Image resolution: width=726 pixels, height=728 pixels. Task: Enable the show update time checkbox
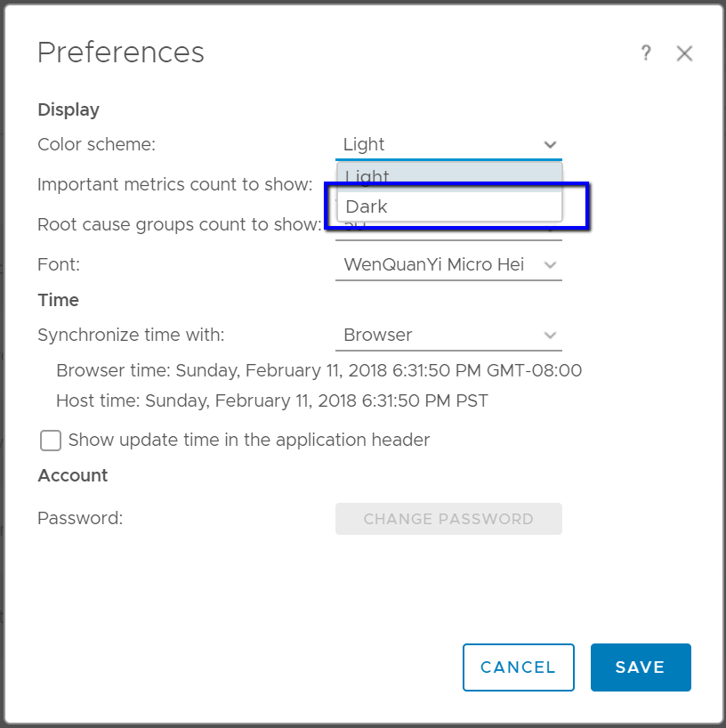coord(51,441)
